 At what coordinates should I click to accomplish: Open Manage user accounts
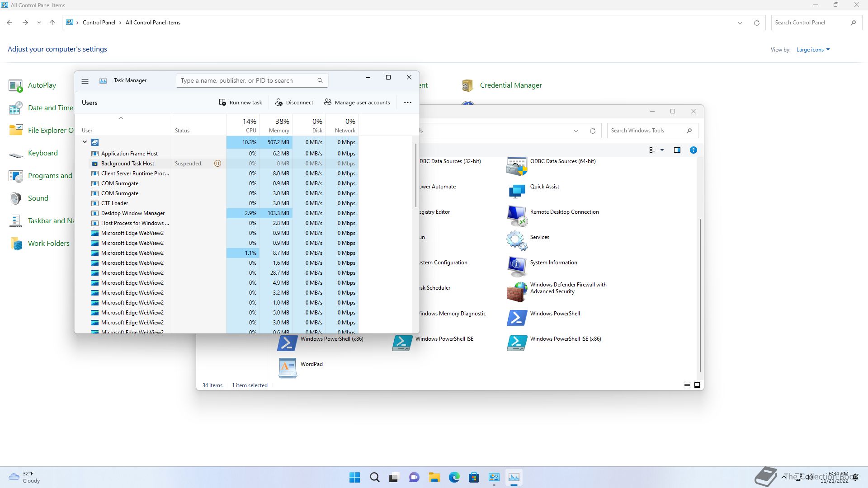pos(357,103)
